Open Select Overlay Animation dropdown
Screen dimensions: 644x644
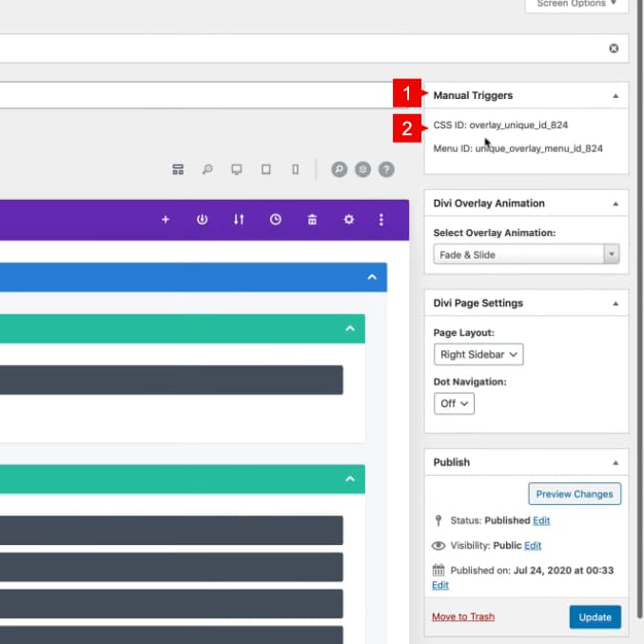click(x=526, y=255)
